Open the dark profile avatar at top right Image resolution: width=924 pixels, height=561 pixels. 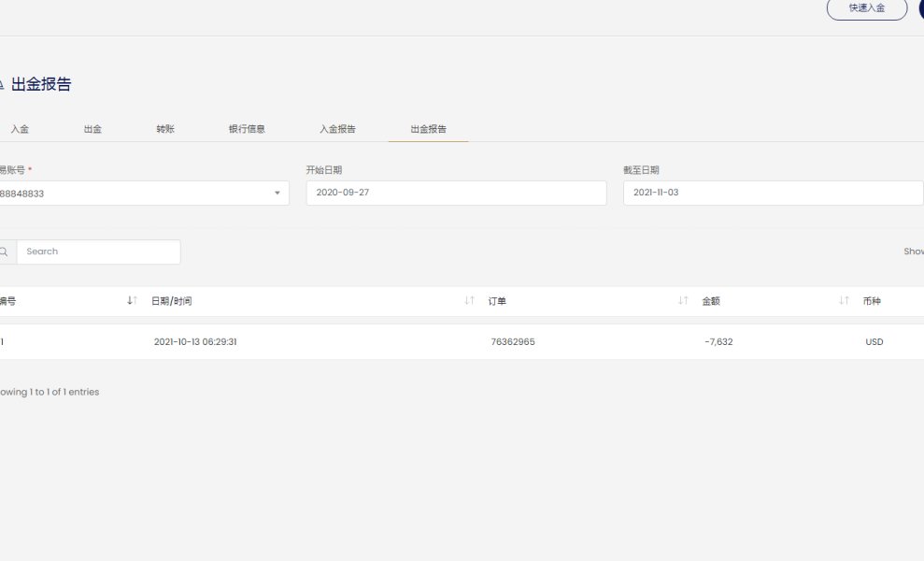click(x=920, y=8)
